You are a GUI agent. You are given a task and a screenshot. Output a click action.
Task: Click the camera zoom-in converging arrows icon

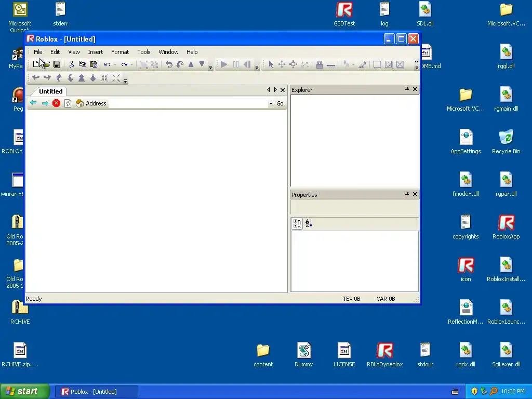[104, 78]
